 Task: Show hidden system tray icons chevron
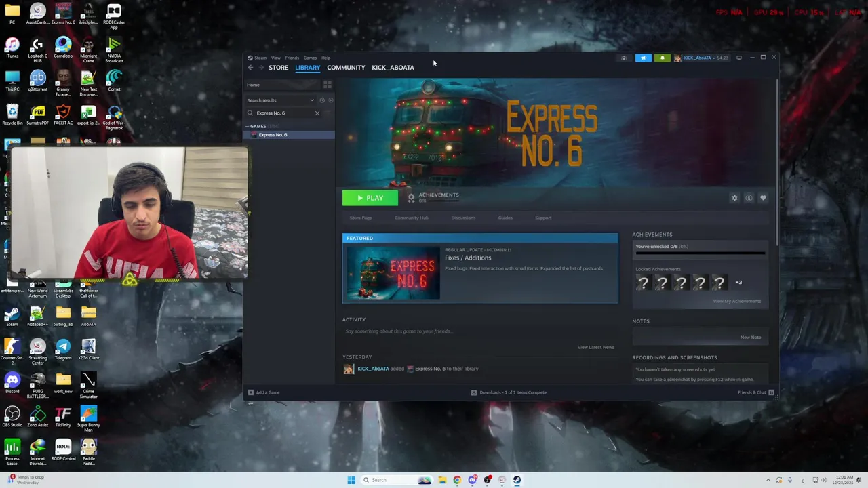point(768,480)
